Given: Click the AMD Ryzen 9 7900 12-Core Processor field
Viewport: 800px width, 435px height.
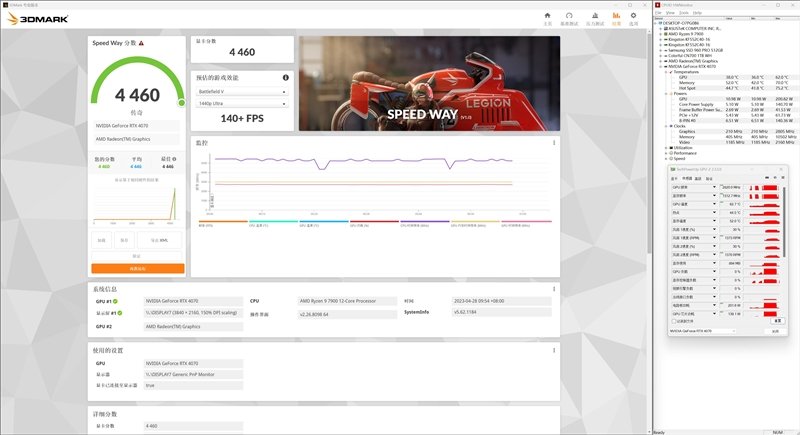Looking at the screenshot, I should 347,301.
